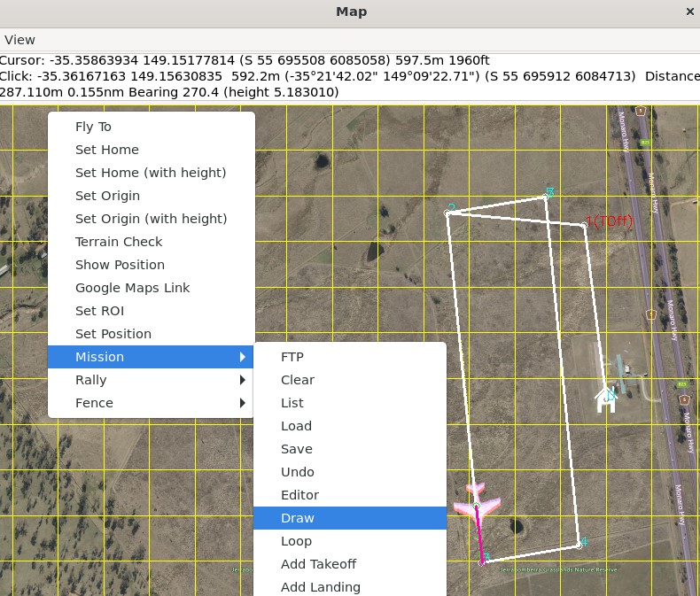Open Google Maps Link entry

click(132, 288)
